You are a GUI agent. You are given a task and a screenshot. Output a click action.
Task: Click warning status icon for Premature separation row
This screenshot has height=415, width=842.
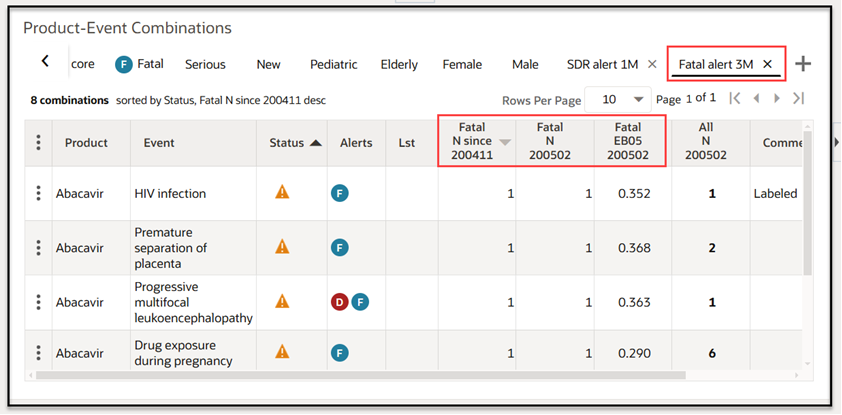(282, 246)
